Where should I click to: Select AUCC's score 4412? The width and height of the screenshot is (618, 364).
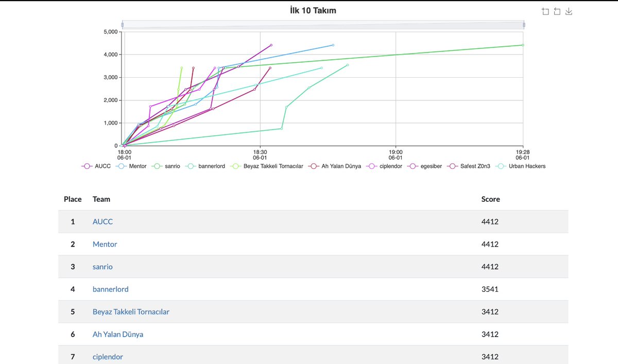(490, 221)
